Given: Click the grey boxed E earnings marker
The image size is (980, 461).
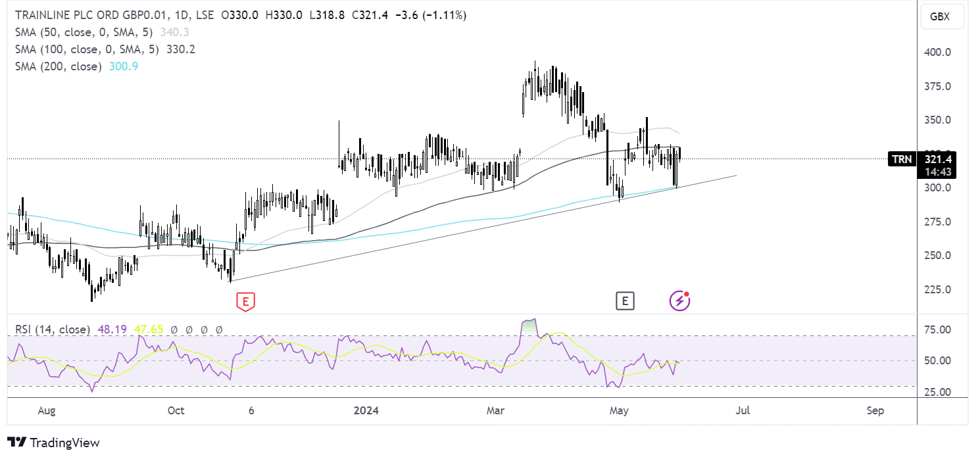Looking at the screenshot, I should 625,301.
